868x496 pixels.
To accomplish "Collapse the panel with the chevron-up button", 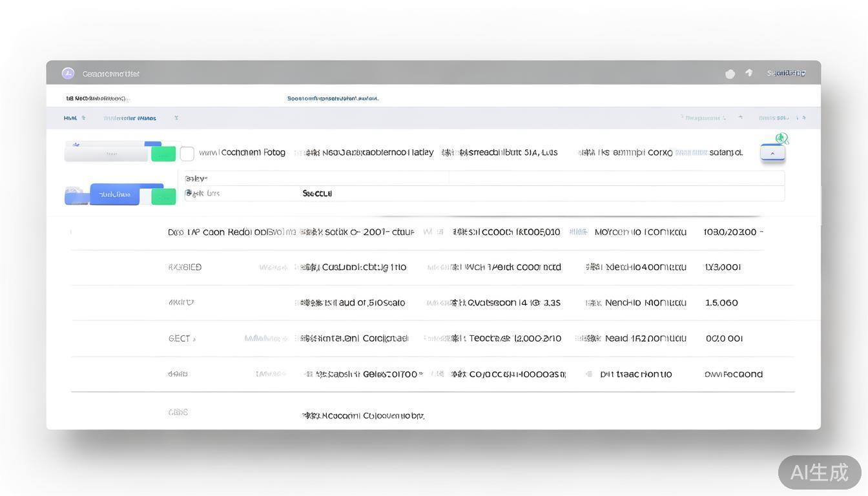I will [772, 153].
